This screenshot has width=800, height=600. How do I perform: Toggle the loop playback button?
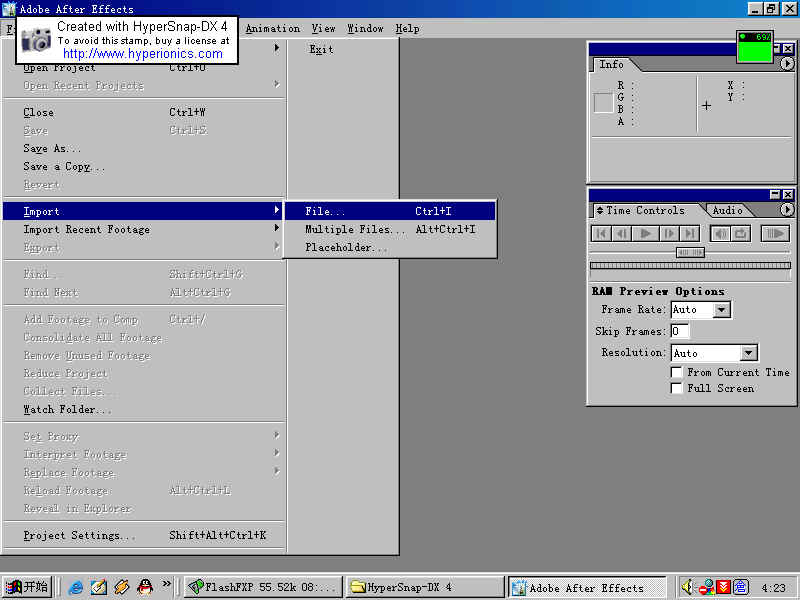coord(741,234)
